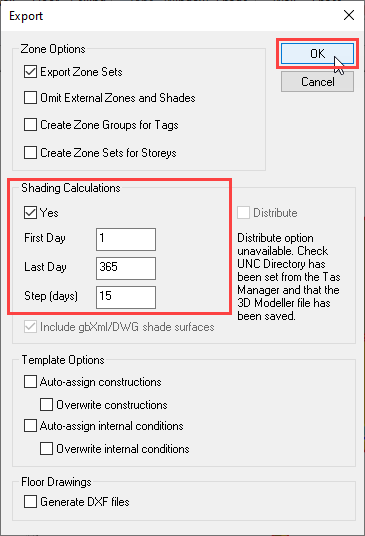365x536 pixels.
Task: Enable Create Zone Sets for Storeys
Action: click(x=30, y=152)
